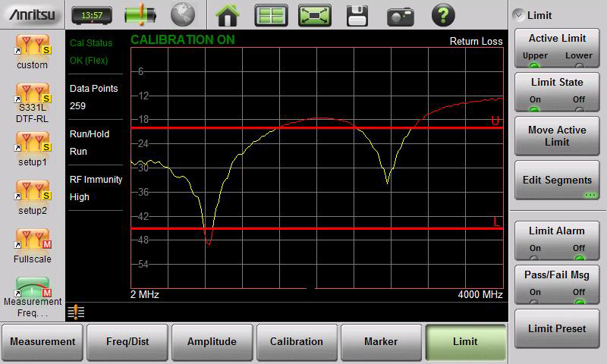Expand the Edit Segments submenu

tap(558, 180)
